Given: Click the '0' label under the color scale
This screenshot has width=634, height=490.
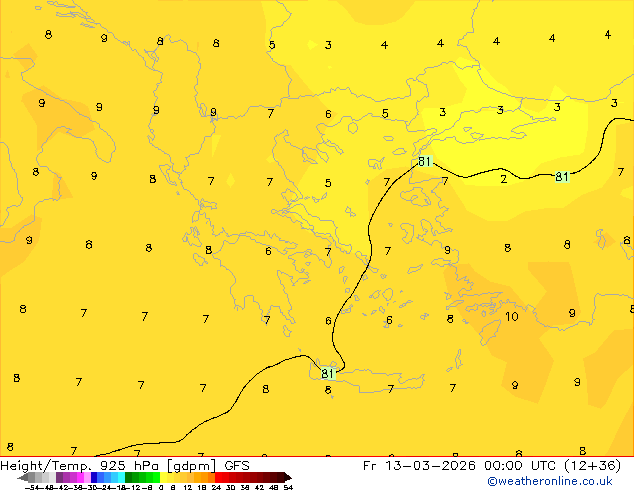Looking at the screenshot, I should (x=161, y=488).
